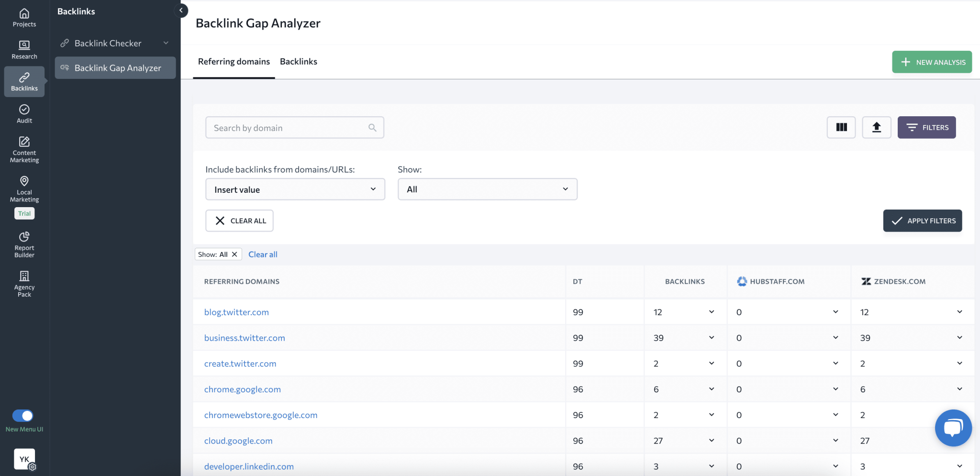Screen dimensions: 980x476
Task: Select the Research icon in sidebar
Action: (24, 49)
